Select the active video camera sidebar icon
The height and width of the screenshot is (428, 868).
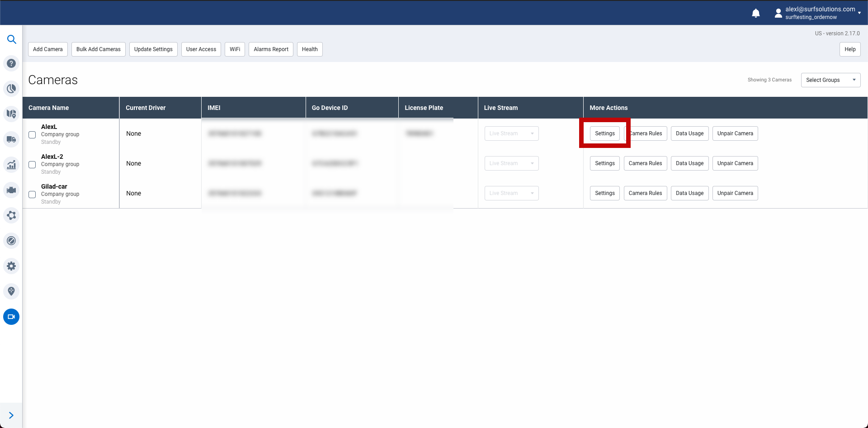(11, 317)
